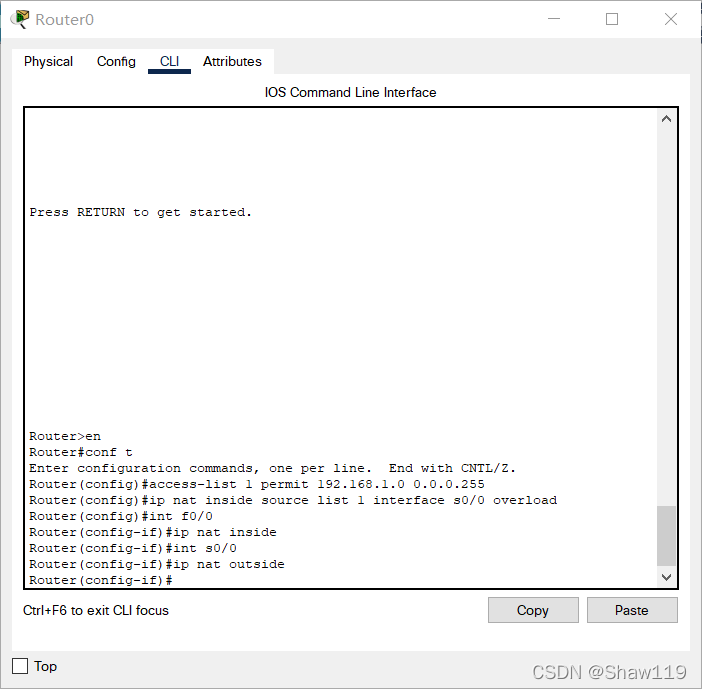Image resolution: width=702 pixels, height=689 pixels.
Task: Click the 'Ctrl+F6 to exit CLI focus' hint
Action: (x=96, y=610)
